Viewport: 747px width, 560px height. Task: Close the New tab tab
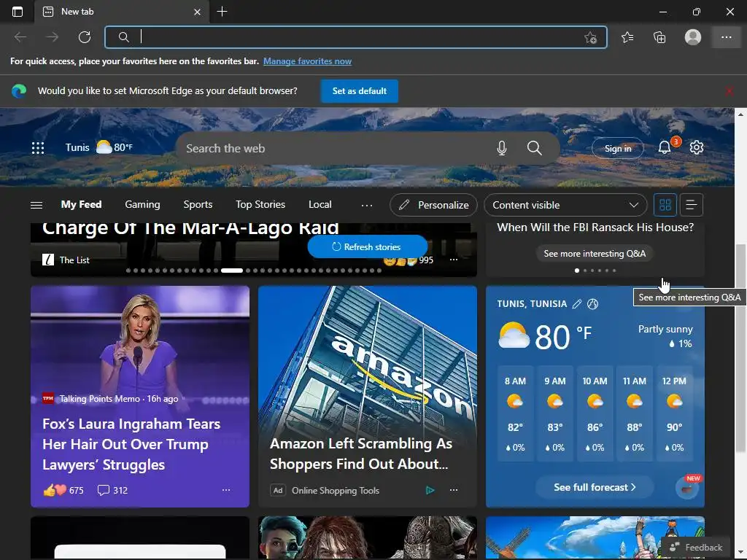pyautogui.click(x=197, y=12)
